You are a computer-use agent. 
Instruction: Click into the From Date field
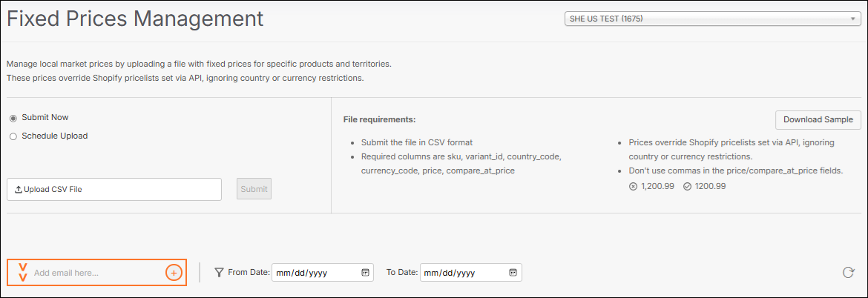pyautogui.click(x=315, y=273)
